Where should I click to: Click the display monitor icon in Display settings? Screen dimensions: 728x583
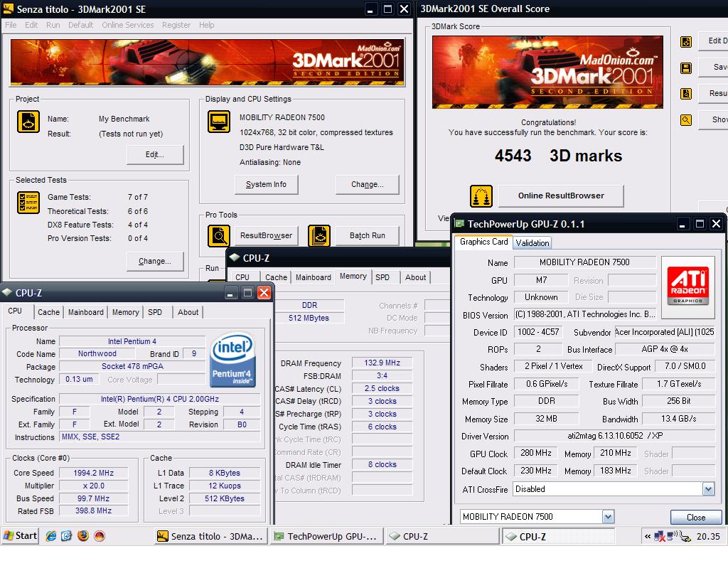point(219,122)
